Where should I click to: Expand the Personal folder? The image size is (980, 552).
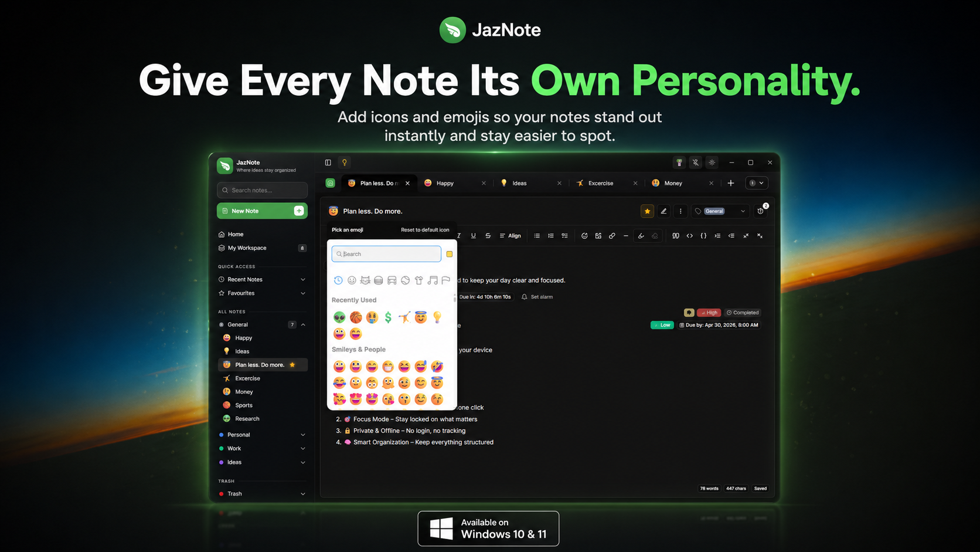pyautogui.click(x=262, y=435)
